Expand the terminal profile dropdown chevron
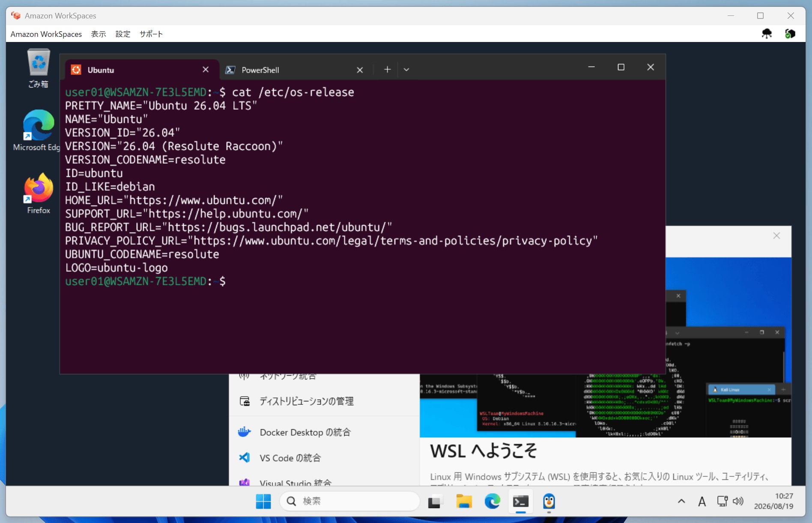This screenshot has height=523, width=812. [x=406, y=69]
